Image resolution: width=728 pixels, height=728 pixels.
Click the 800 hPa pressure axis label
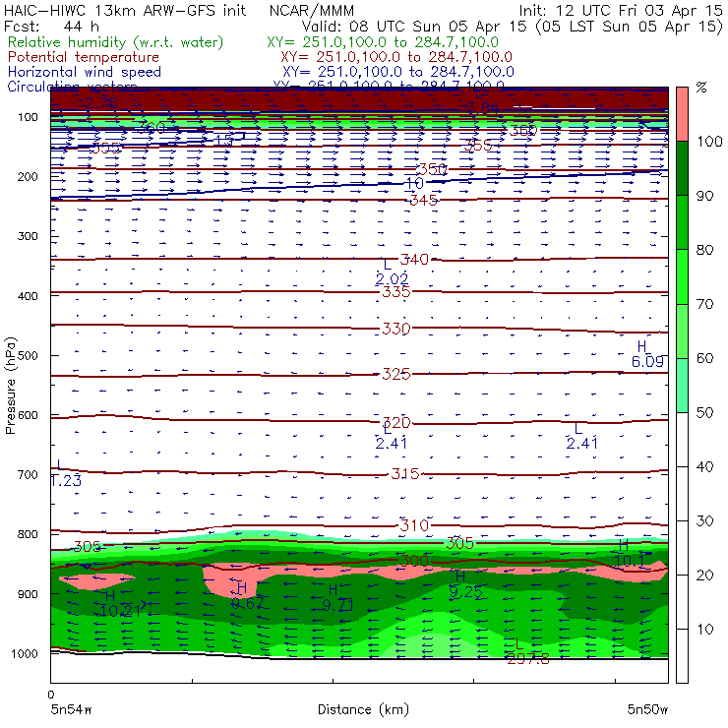click(28, 534)
